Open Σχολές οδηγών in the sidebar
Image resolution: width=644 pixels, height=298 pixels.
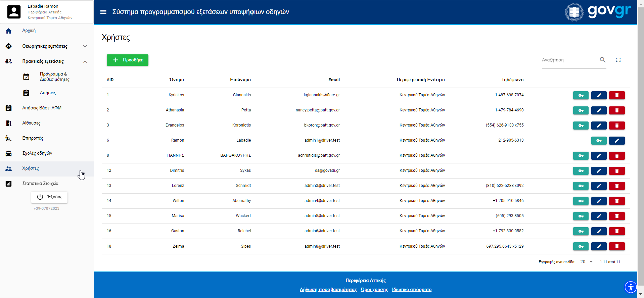tap(37, 153)
